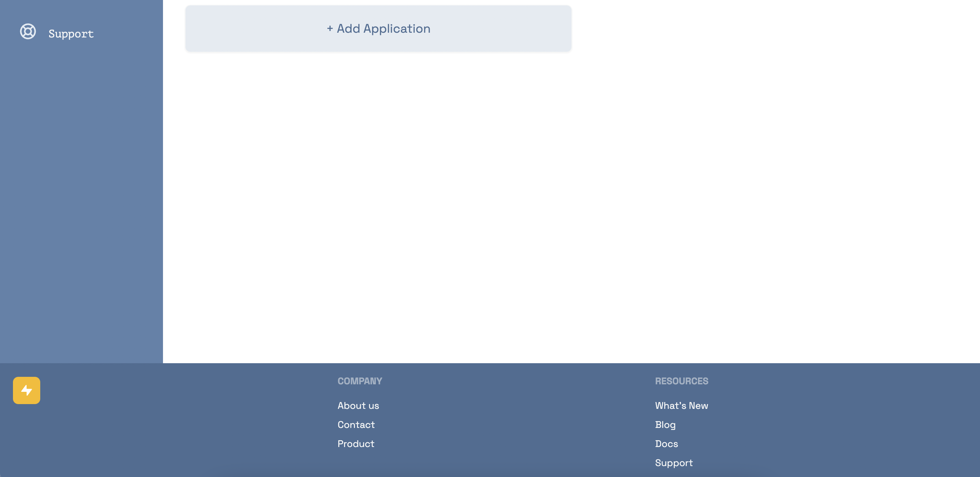The image size is (980, 477).
Task: Open the Support item text in sidebar
Action: coord(71,34)
